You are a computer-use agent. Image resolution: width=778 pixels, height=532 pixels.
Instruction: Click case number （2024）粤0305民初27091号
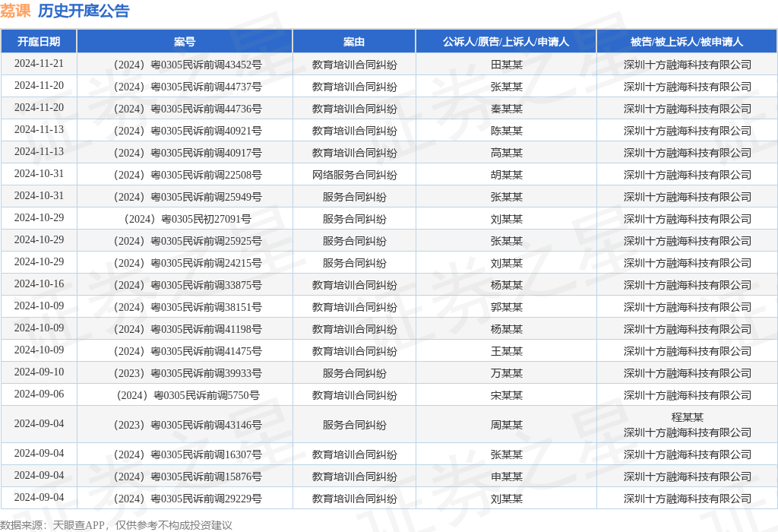(x=184, y=218)
